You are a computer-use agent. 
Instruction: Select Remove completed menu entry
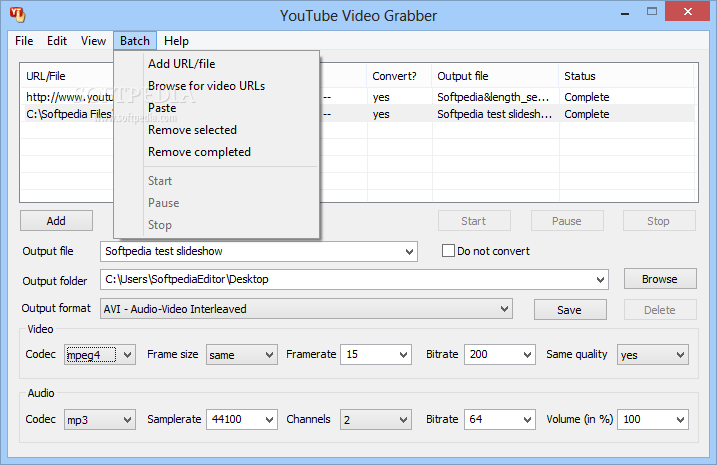click(199, 152)
